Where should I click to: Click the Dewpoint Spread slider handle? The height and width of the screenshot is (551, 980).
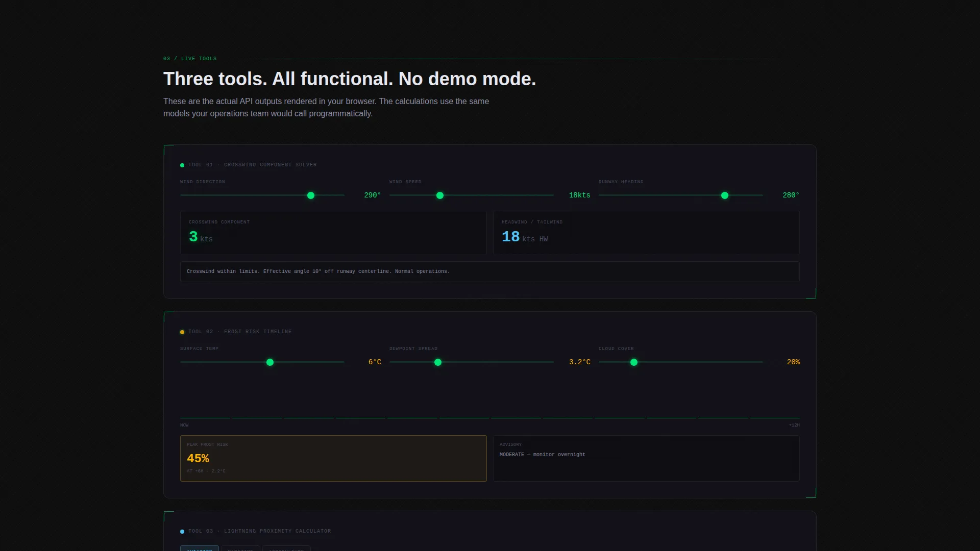(x=438, y=362)
